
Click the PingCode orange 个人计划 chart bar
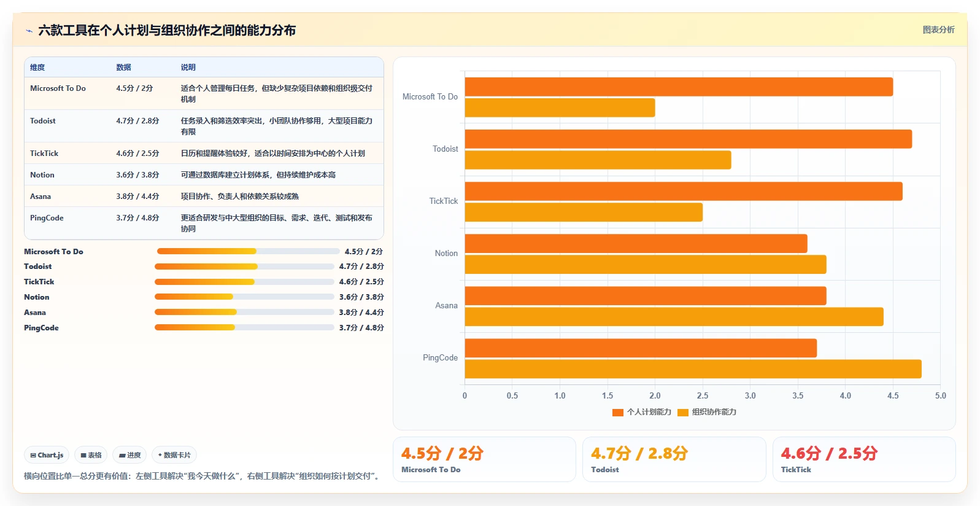pyautogui.click(x=641, y=348)
